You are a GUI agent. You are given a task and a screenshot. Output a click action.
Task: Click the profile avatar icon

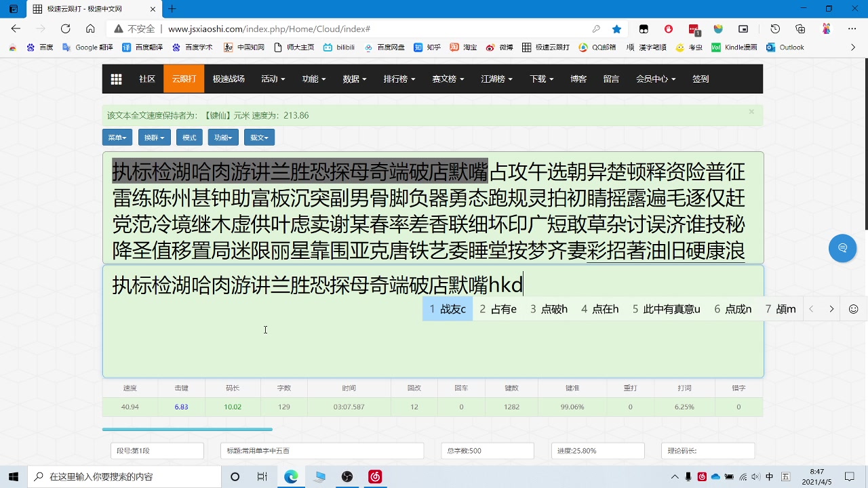coord(826,28)
